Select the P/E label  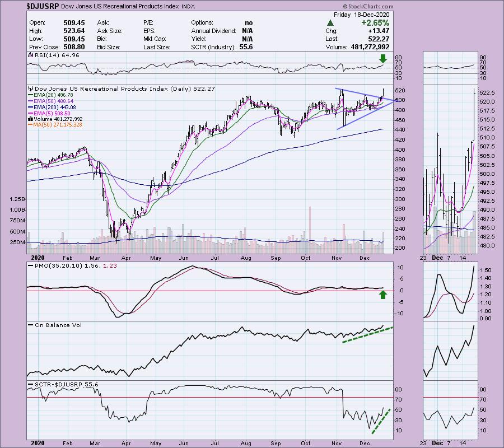(x=148, y=23)
